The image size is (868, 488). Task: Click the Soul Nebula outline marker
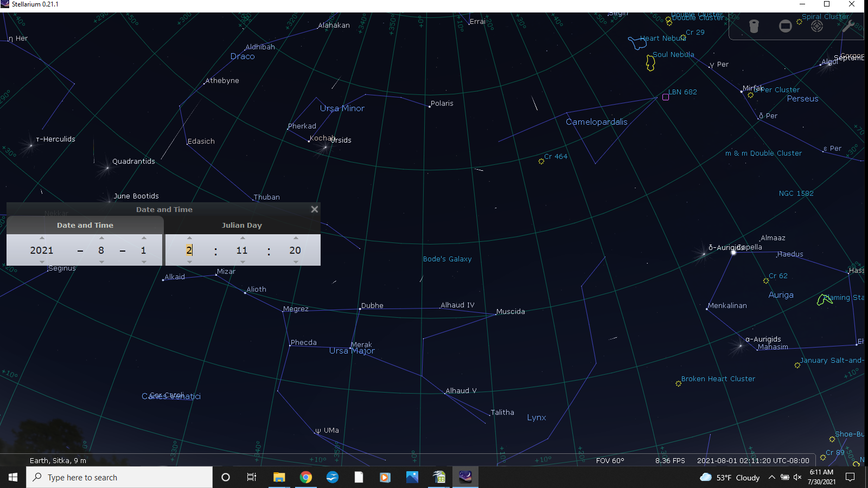click(649, 63)
